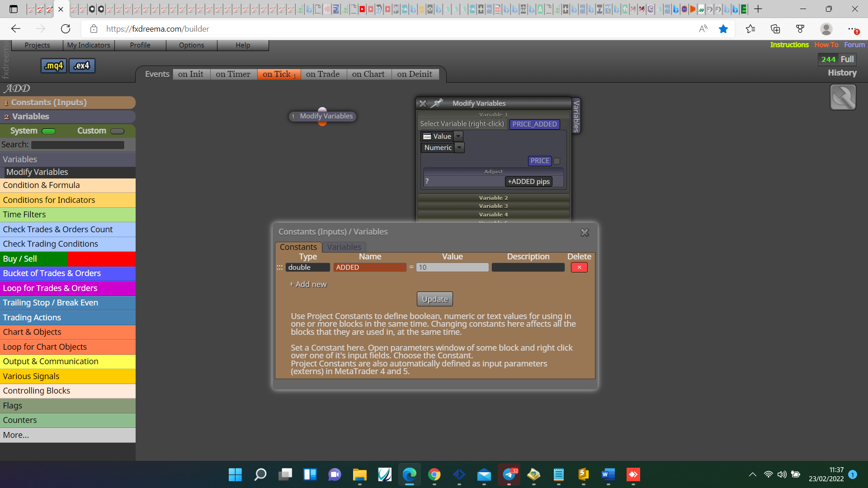Open the wrench tools icon
The width and height of the screenshot is (868, 488).
(843, 97)
